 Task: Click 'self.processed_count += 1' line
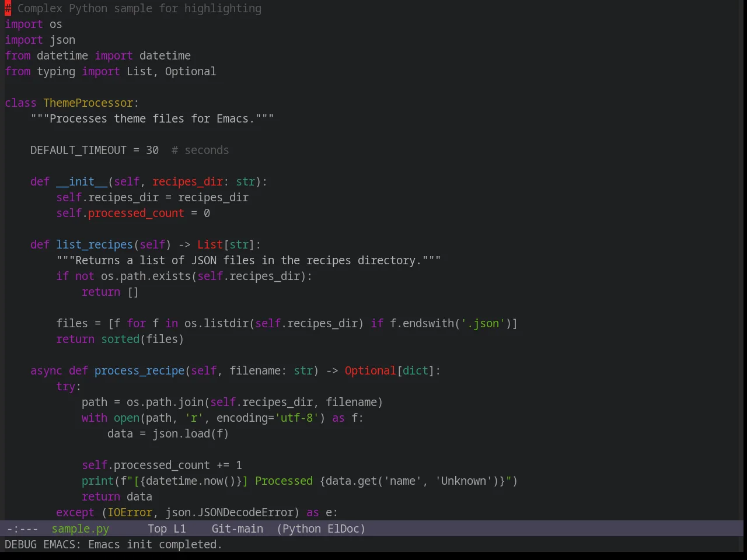click(162, 465)
